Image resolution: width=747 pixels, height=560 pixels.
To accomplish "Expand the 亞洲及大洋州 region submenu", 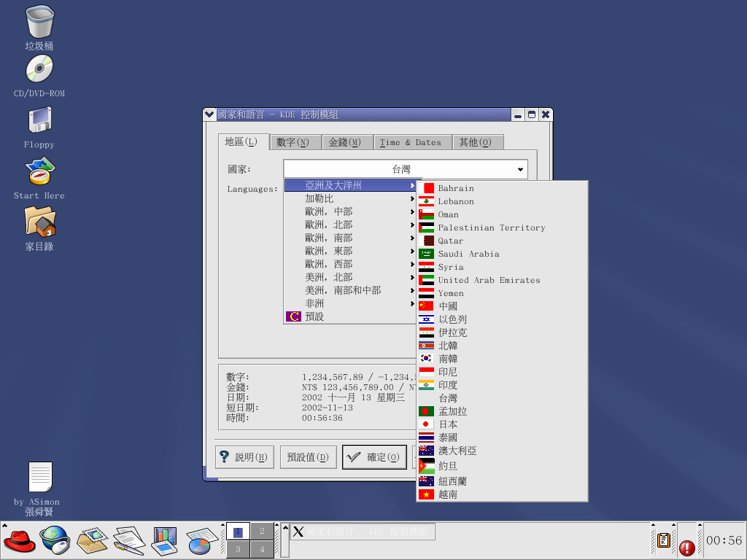I will [350, 185].
